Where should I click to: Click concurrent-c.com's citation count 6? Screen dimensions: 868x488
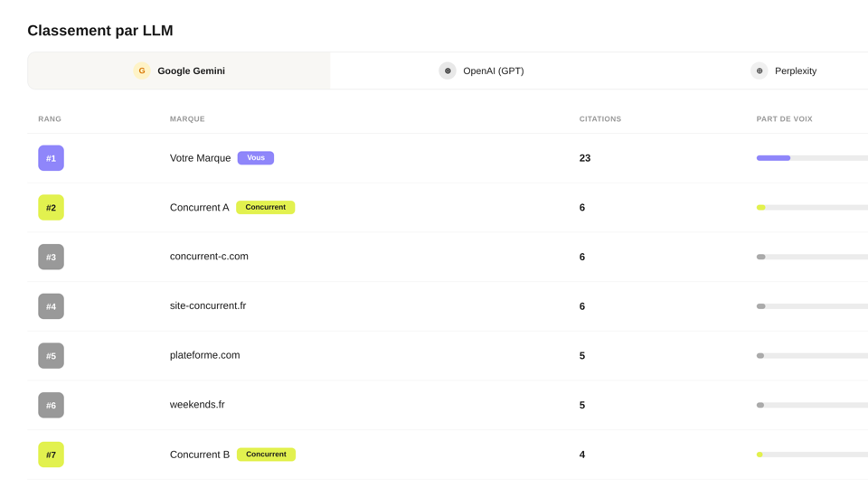point(582,257)
